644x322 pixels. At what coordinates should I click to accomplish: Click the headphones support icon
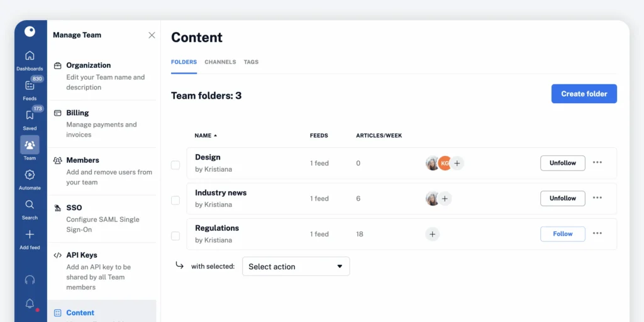[x=30, y=280]
